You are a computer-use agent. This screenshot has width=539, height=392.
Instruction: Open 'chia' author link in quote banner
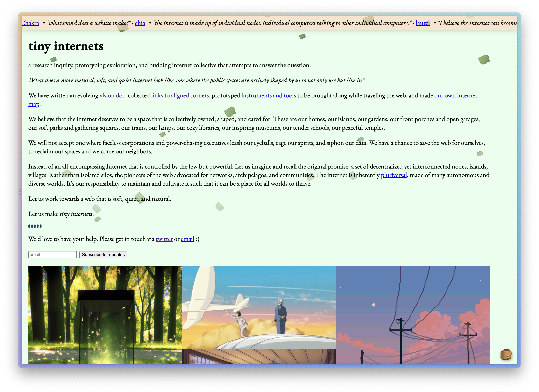click(x=140, y=23)
